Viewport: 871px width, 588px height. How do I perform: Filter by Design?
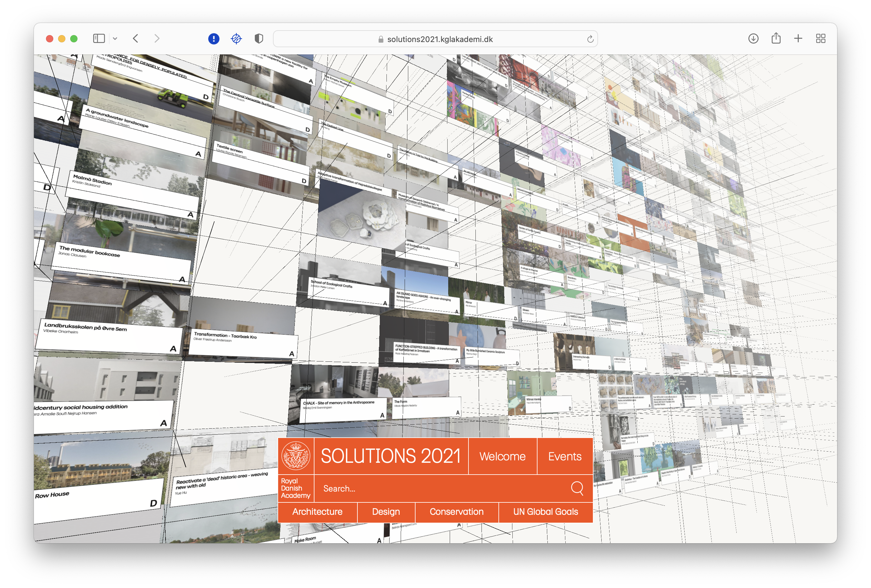pyautogui.click(x=386, y=511)
